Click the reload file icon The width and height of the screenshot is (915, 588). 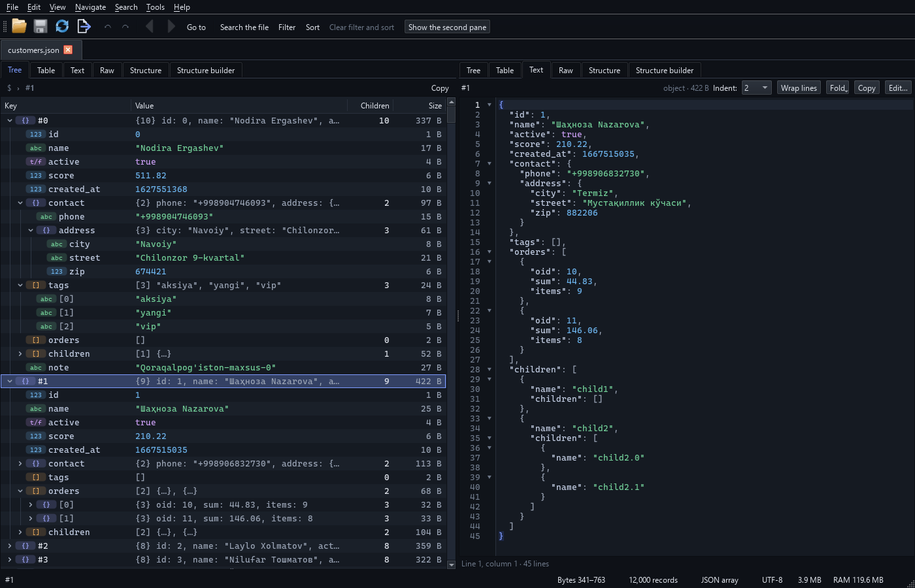pos(62,26)
